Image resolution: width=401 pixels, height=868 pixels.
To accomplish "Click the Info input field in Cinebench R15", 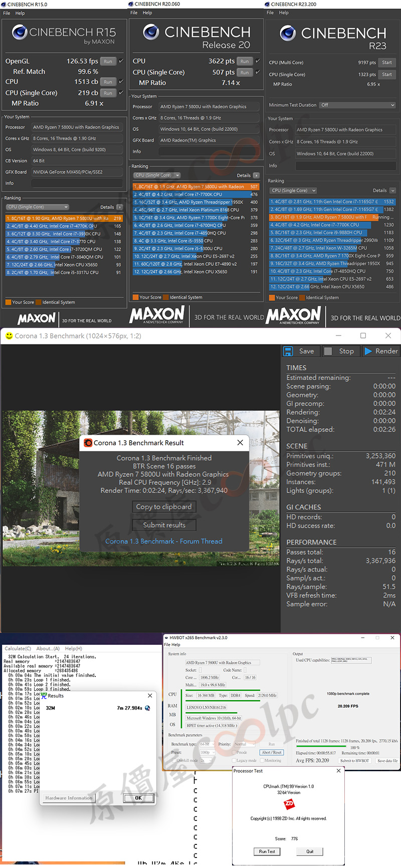I will (77, 184).
